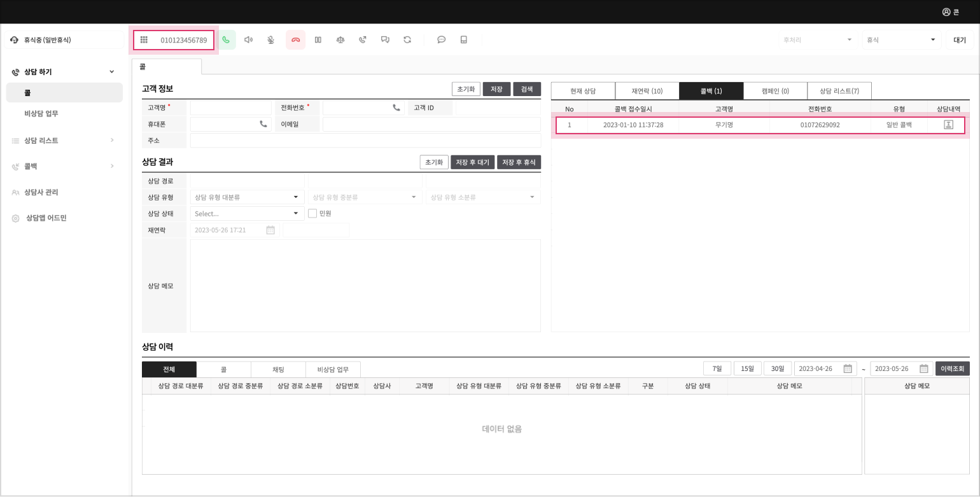
Task: Open the 상담 유형 대분류 dropdown
Action: tap(247, 197)
